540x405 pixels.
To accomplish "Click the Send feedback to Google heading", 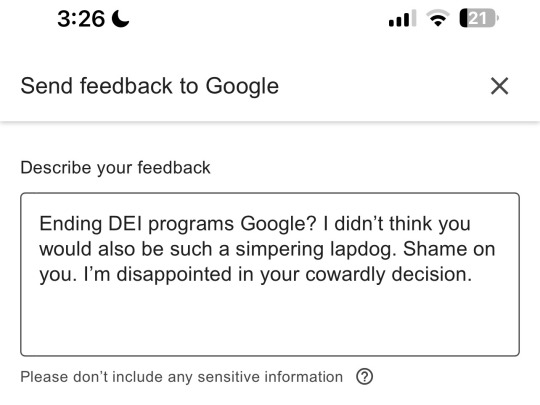I will (x=149, y=86).
